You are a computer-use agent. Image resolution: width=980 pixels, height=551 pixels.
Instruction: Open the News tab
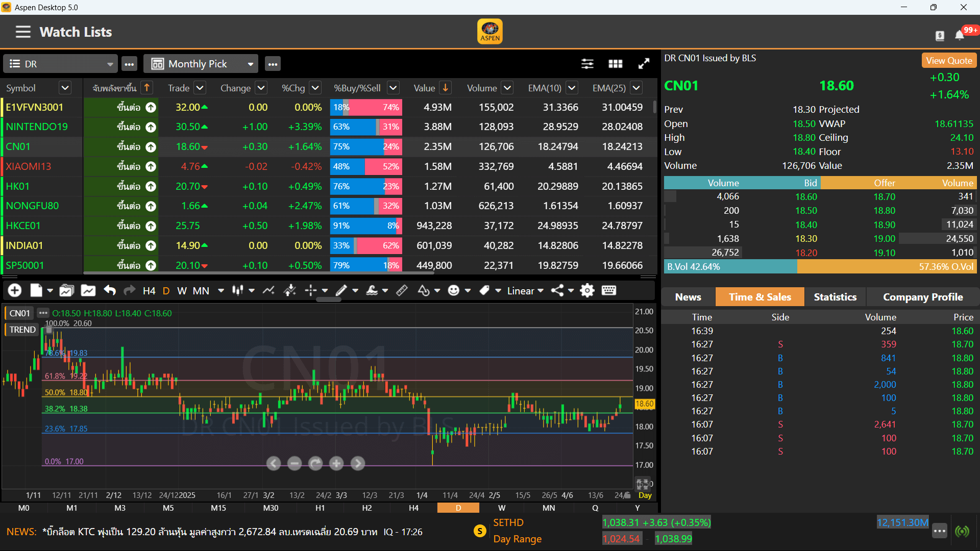[x=688, y=297]
